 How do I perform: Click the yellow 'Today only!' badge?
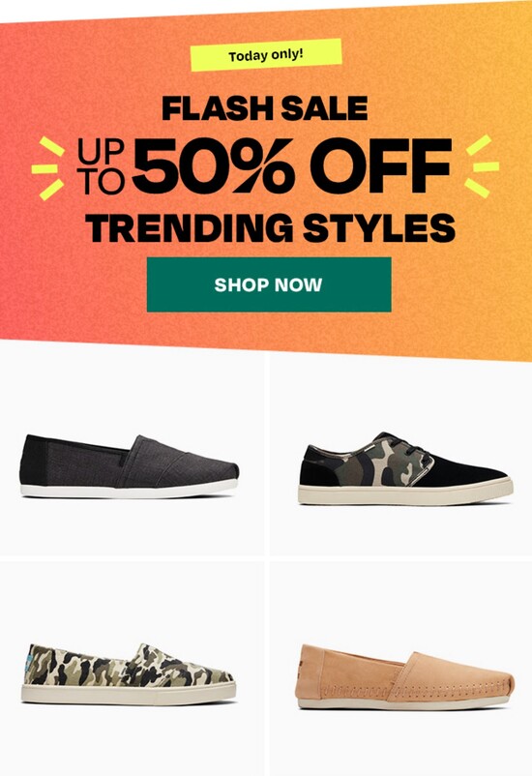266,55
